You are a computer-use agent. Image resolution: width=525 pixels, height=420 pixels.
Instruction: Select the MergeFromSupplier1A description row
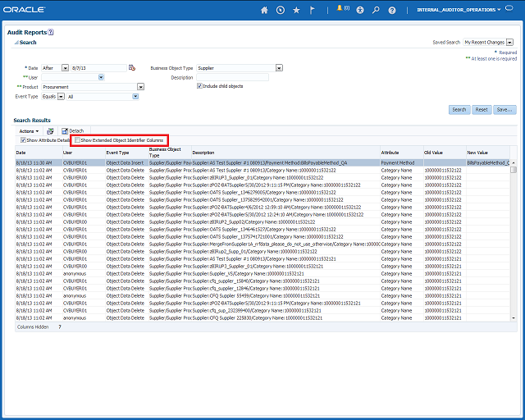[262, 244]
